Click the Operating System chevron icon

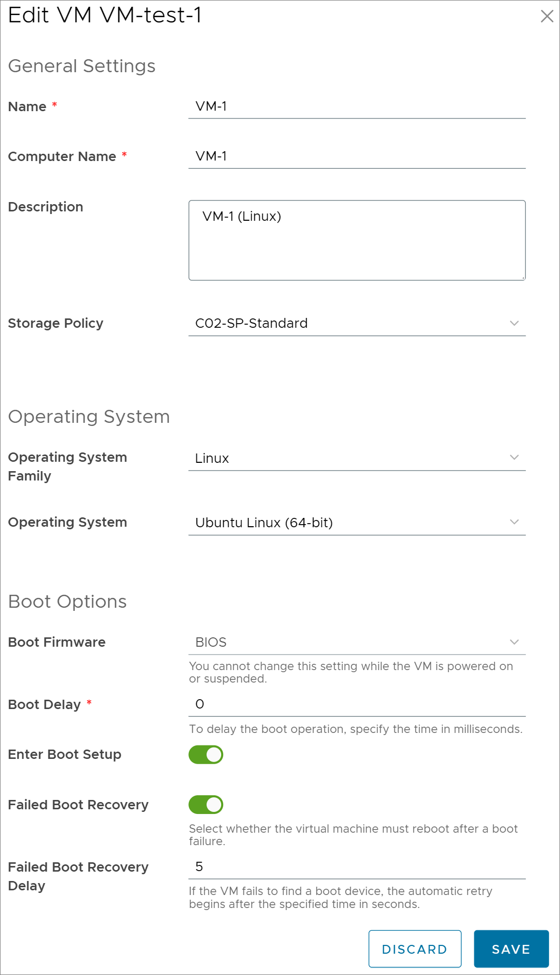(x=514, y=522)
